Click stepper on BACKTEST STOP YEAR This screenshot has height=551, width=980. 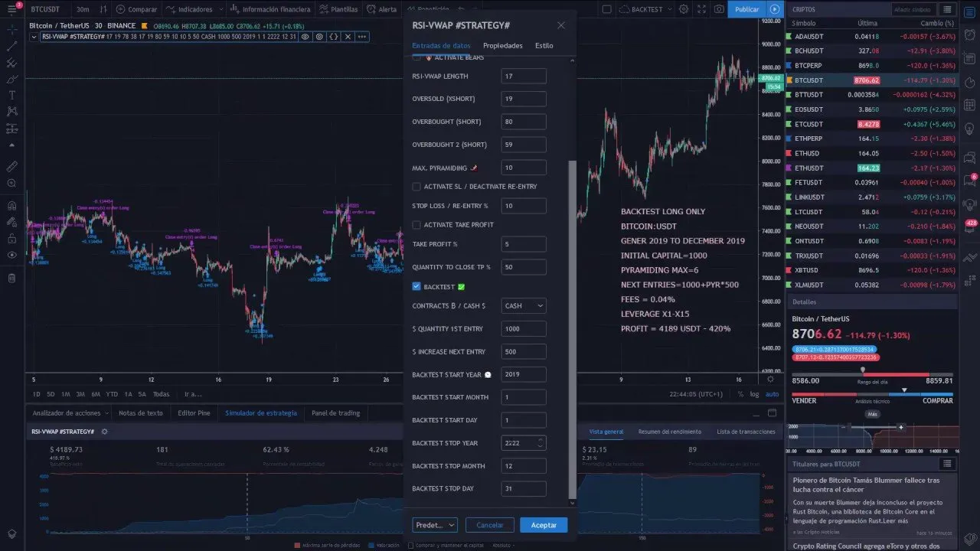(541, 442)
